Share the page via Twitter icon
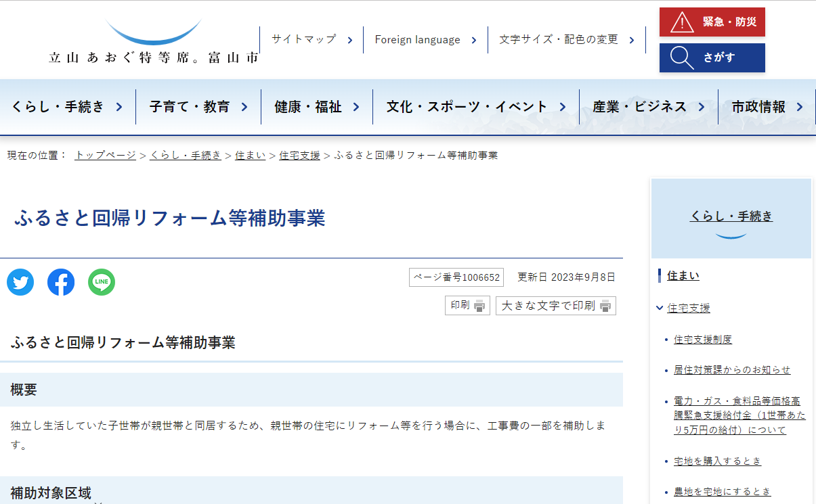Screen dimensions: 816x504 pos(20,282)
